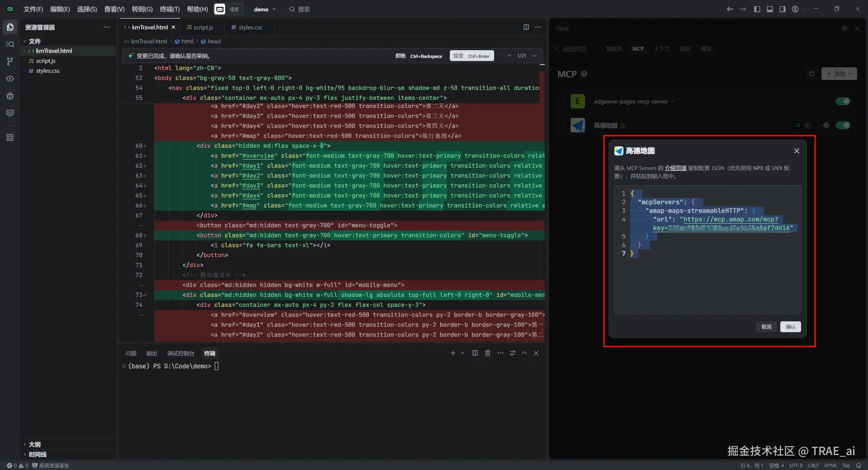Open the Extensions view in the activity bar
This screenshot has height=470, width=868.
[10, 137]
